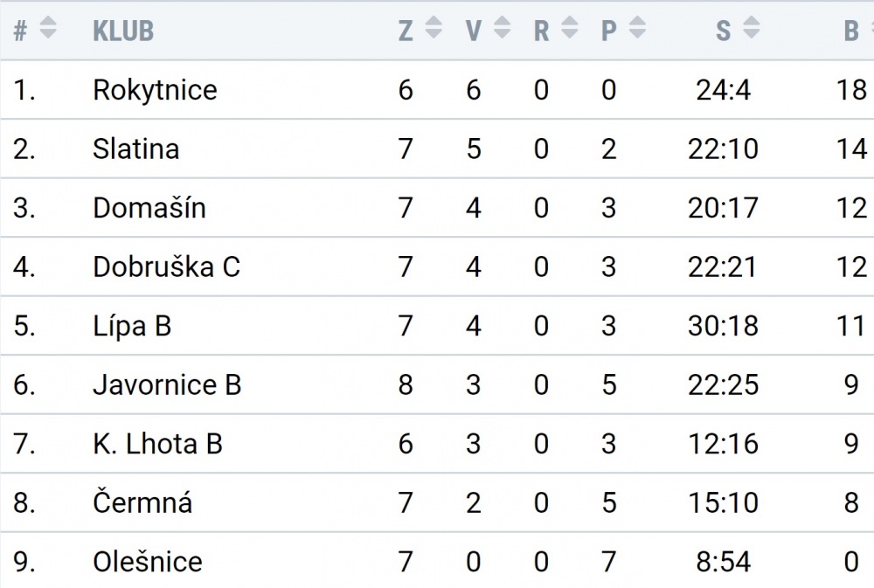This screenshot has height=588, width=874.
Task: Open the Lípa B club entry
Action: (132, 326)
